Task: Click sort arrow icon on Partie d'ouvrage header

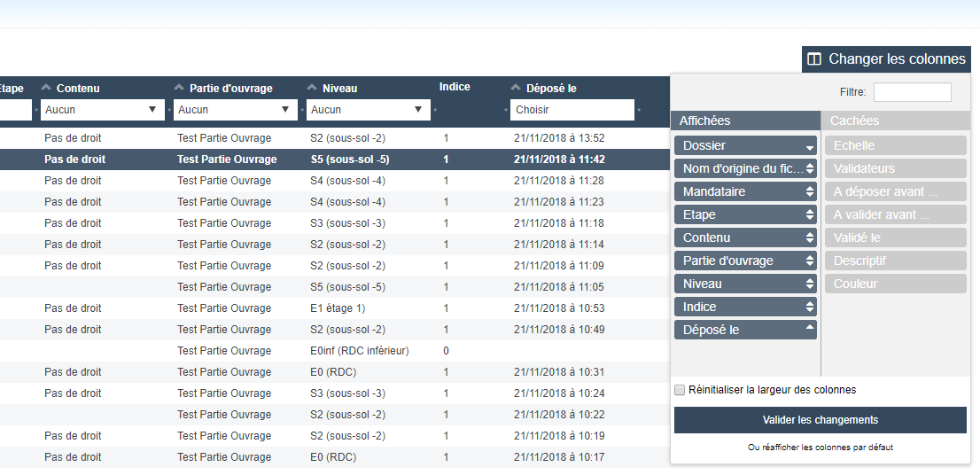Action: click(x=179, y=88)
